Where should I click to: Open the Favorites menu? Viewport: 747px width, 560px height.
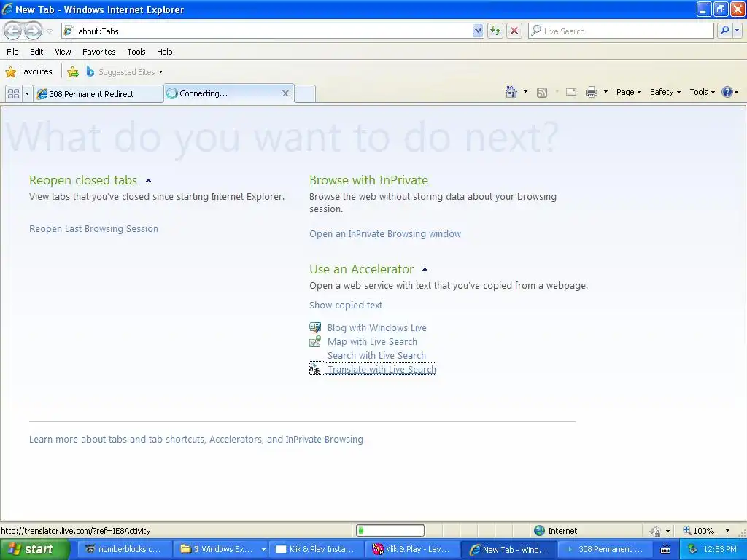click(98, 52)
